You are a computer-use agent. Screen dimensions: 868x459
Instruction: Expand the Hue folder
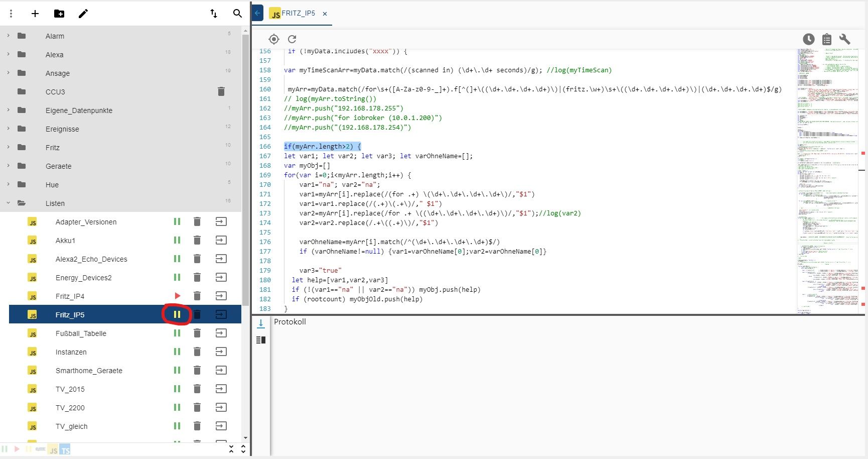pyautogui.click(x=8, y=184)
